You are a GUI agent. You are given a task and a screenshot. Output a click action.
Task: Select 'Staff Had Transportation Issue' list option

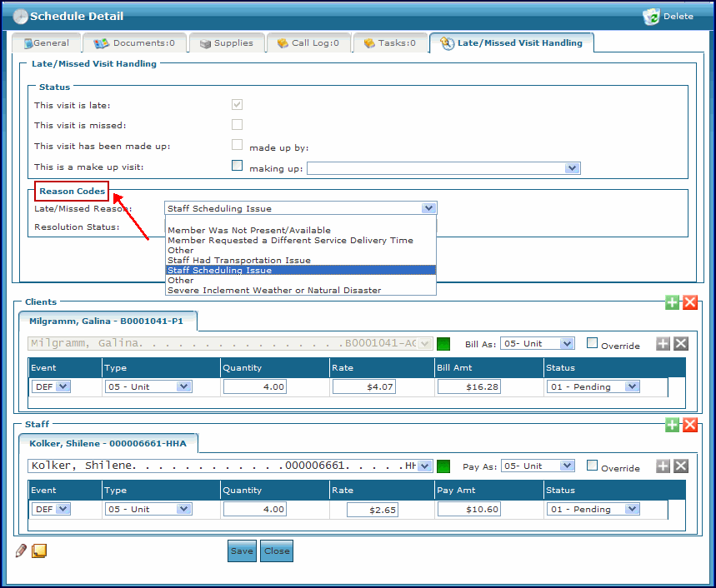click(x=238, y=260)
